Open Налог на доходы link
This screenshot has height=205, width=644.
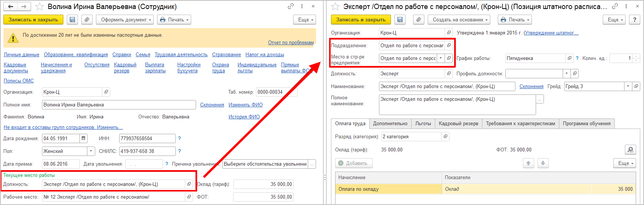pyautogui.click(x=265, y=54)
